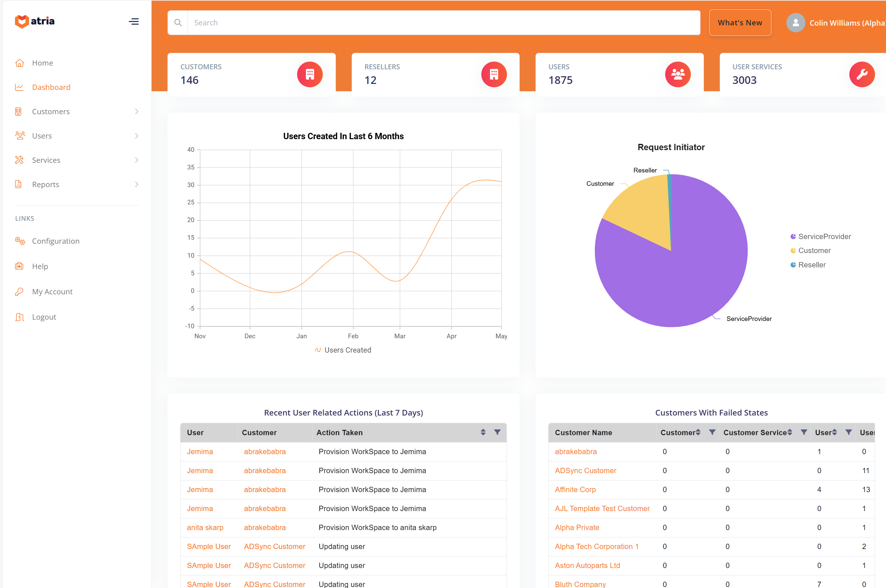Click the Resellers building icon
The width and height of the screenshot is (886, 588).
coord(494,74)
